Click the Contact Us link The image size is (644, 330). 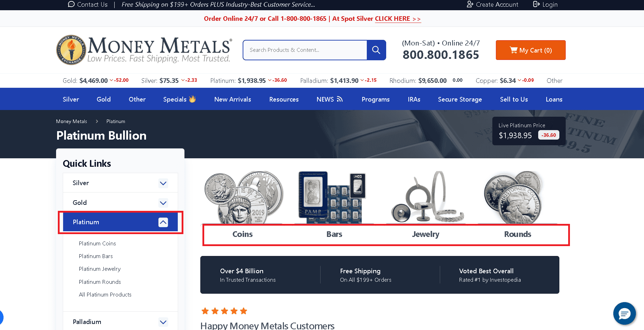coord(92,4)
